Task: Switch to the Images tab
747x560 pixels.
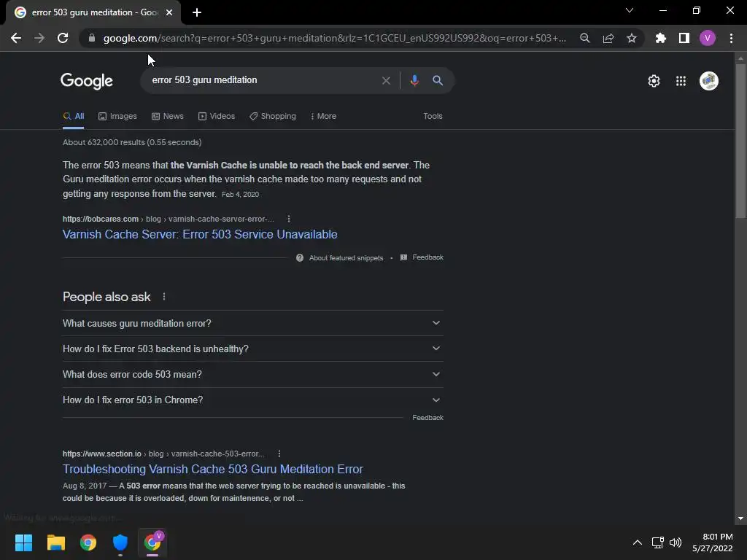Action: pyautogui.click(x=117, y=116)
